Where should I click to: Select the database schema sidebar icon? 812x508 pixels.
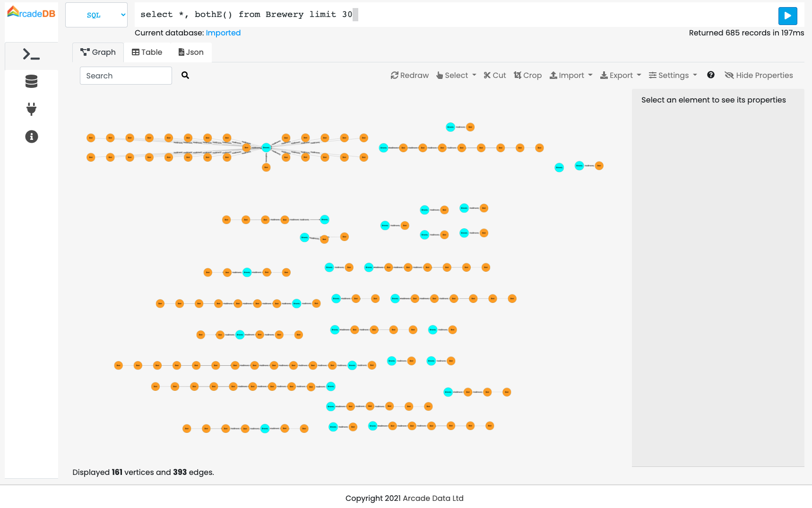31,81
